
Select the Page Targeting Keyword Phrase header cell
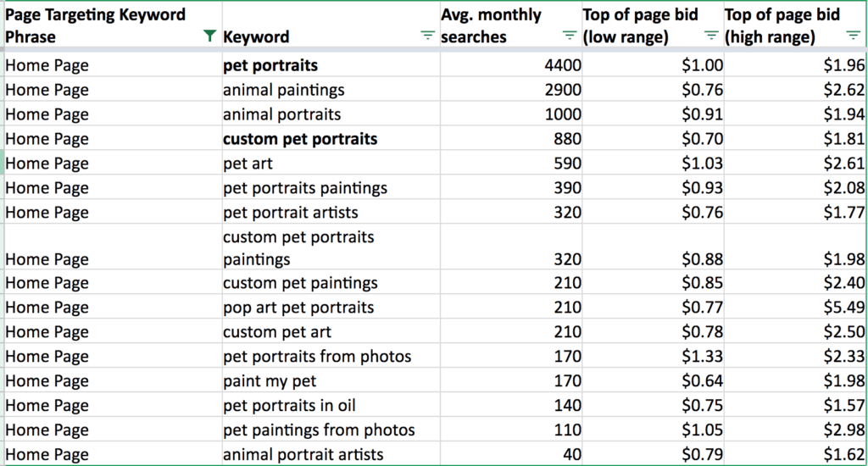(112, 25)
